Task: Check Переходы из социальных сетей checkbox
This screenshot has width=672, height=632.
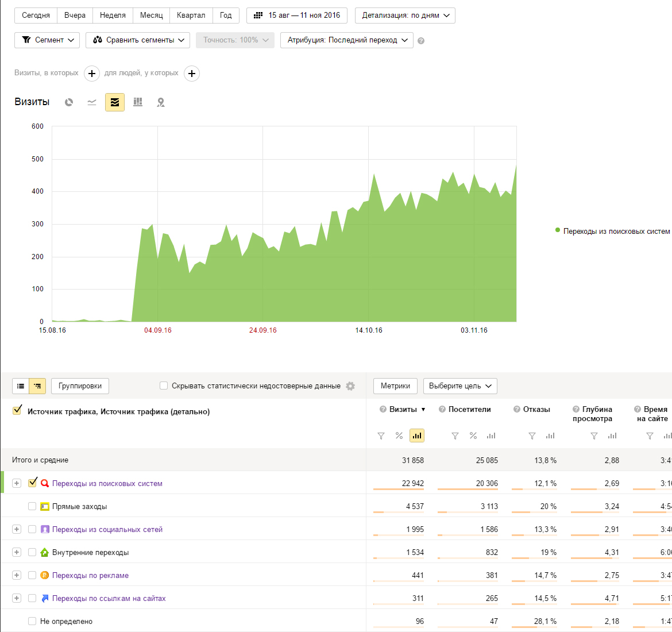Action: [32, 529]
